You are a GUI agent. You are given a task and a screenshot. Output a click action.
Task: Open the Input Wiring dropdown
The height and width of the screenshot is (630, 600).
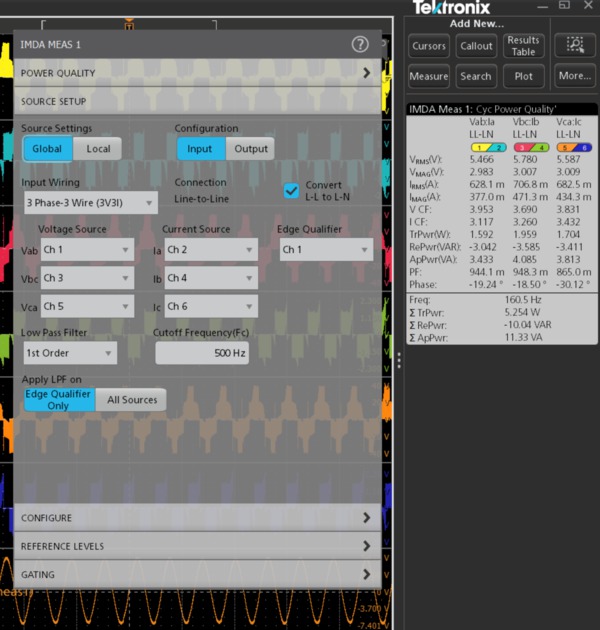90,203
